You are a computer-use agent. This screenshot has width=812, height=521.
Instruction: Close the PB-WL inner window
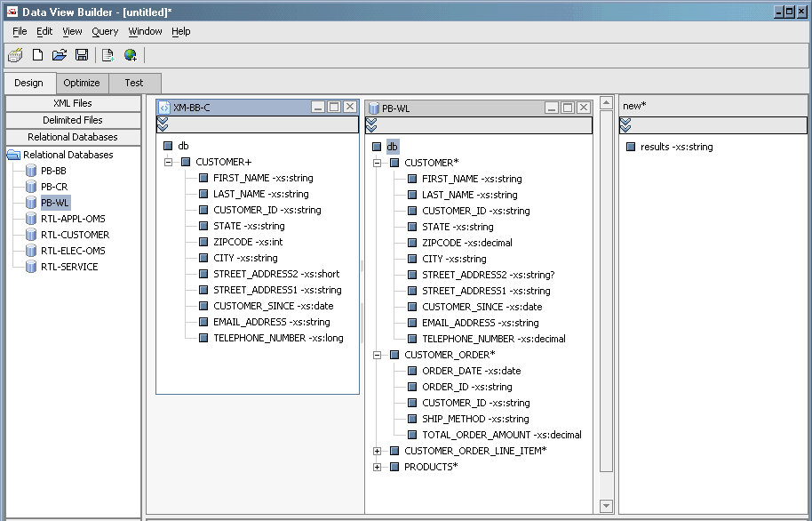coord(584,108)
